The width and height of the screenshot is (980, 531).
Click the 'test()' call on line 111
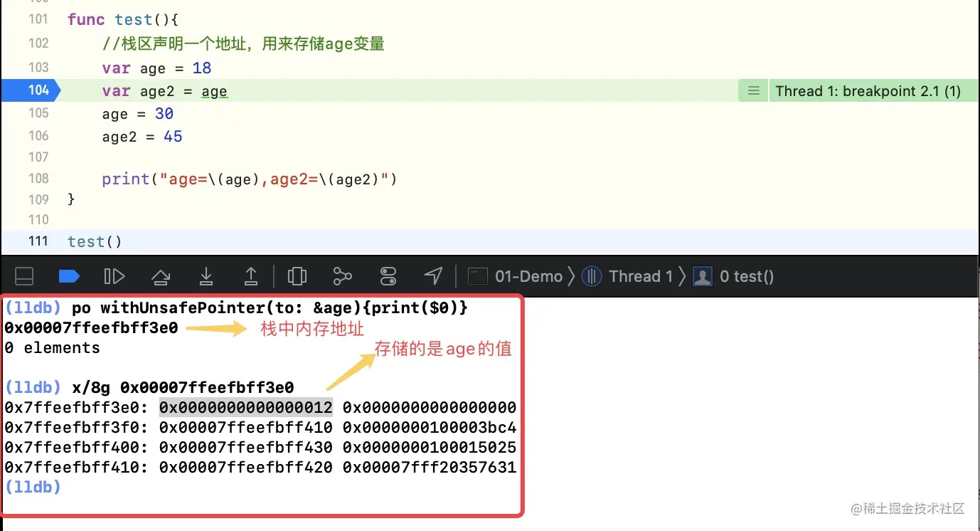click(95, 241)
